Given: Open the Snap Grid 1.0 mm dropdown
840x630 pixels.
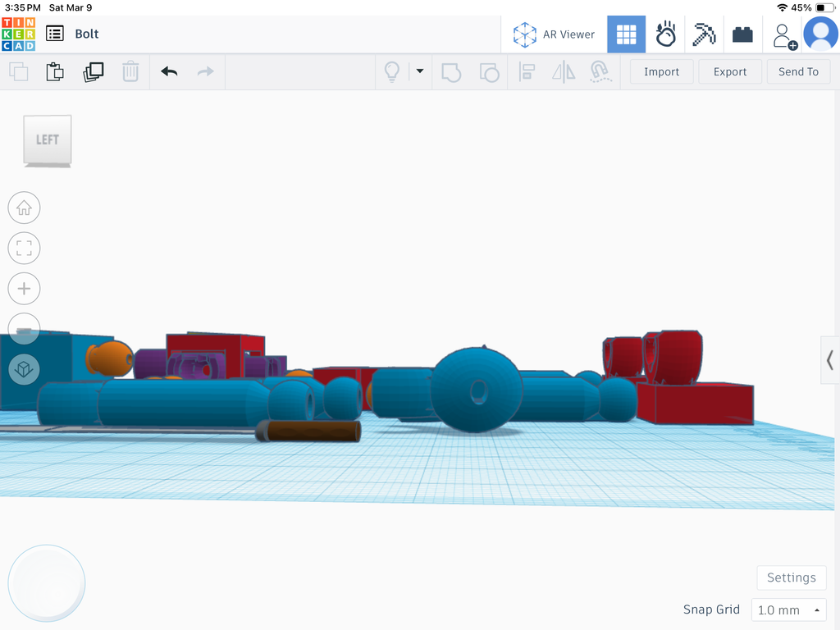Looking at the screenshot, I should 788,610.
